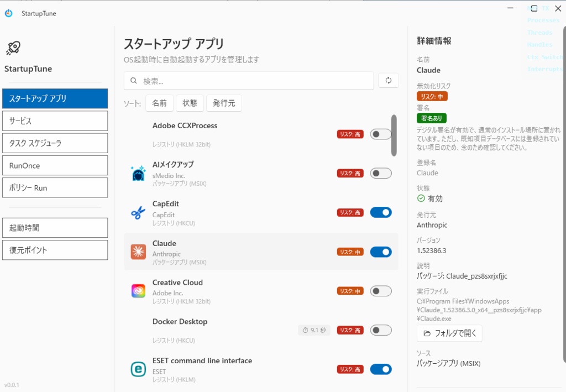Sort the list by 発行元
566x392 pixels.
point(224,103)
